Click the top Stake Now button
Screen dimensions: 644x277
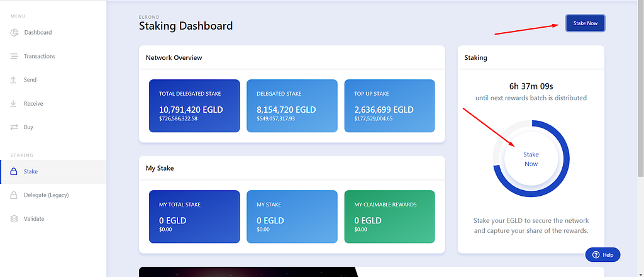pos(586,23)
